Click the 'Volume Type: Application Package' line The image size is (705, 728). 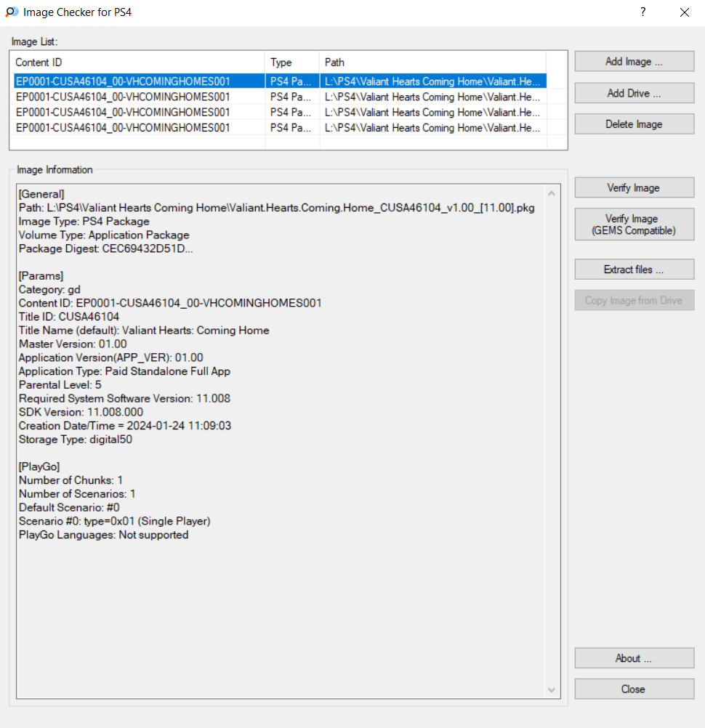coord(104,235)
